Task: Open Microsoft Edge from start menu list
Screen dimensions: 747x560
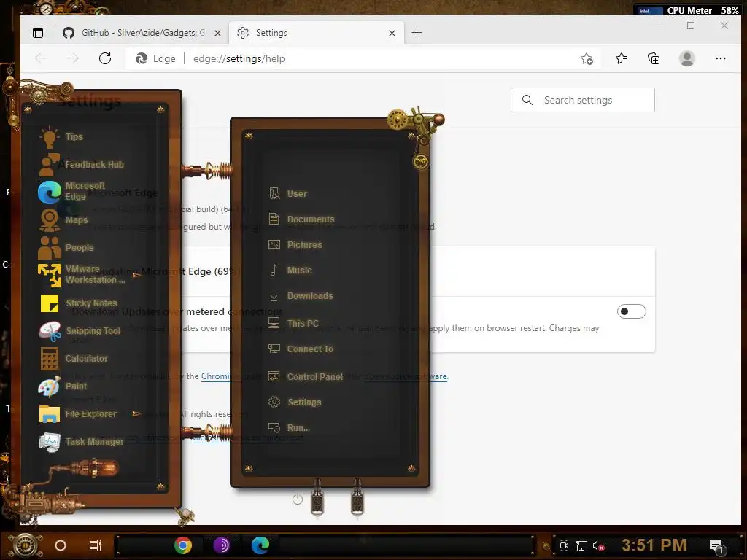Action: click(x=72, y=192)
